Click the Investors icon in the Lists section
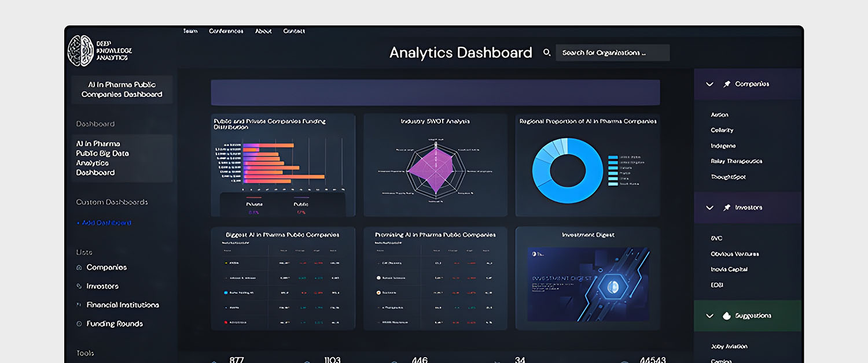The height and width of the screenshot is (363, 868). tap(79, 286)
